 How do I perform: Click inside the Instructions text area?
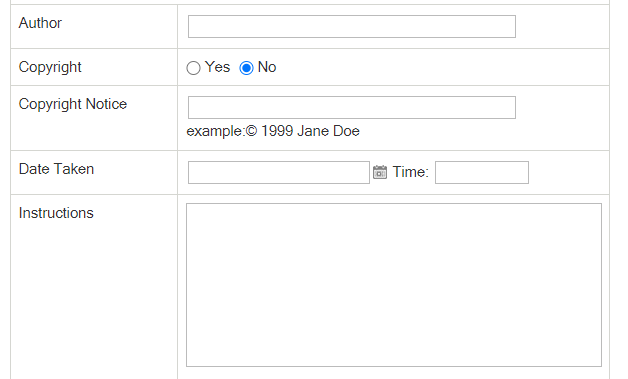tap(394, 285)
